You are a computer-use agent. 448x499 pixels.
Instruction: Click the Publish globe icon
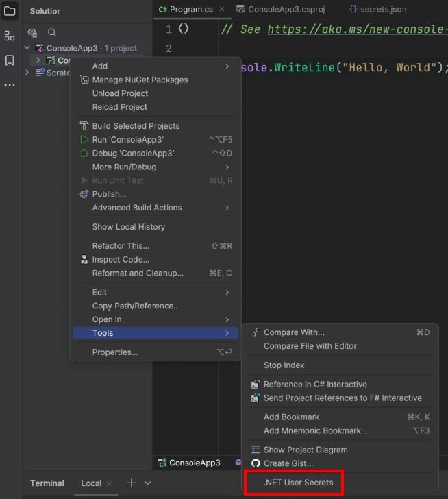pyautogui.click(x=84, y=194)
